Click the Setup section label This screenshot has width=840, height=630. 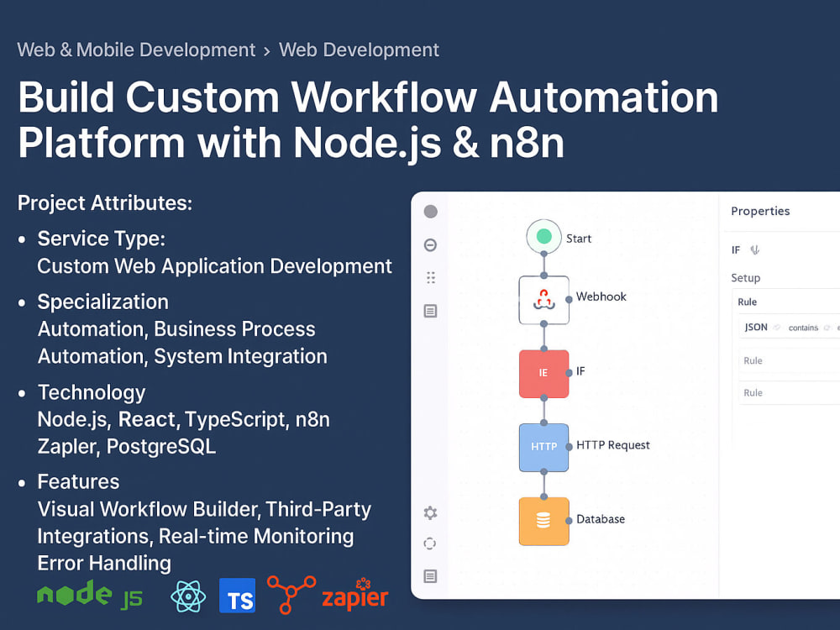[x=745, y=278]
